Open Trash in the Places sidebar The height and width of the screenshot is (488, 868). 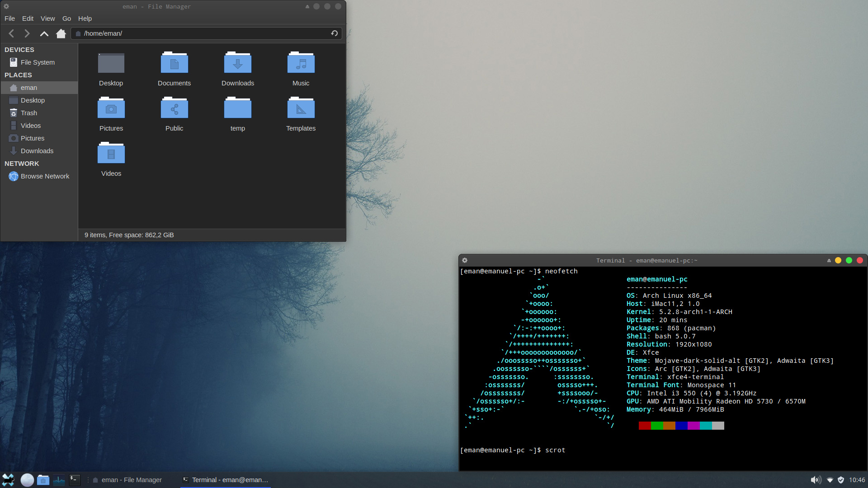39,113
